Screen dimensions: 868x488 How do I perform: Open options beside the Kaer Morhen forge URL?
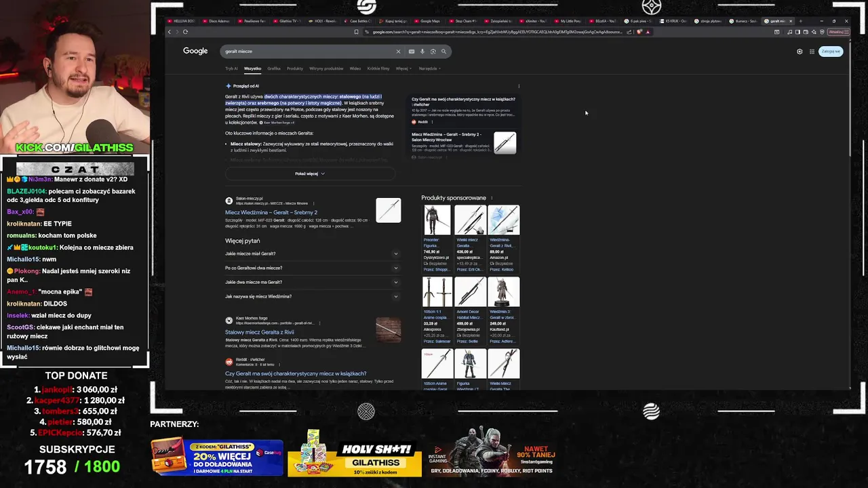(319, 323)
